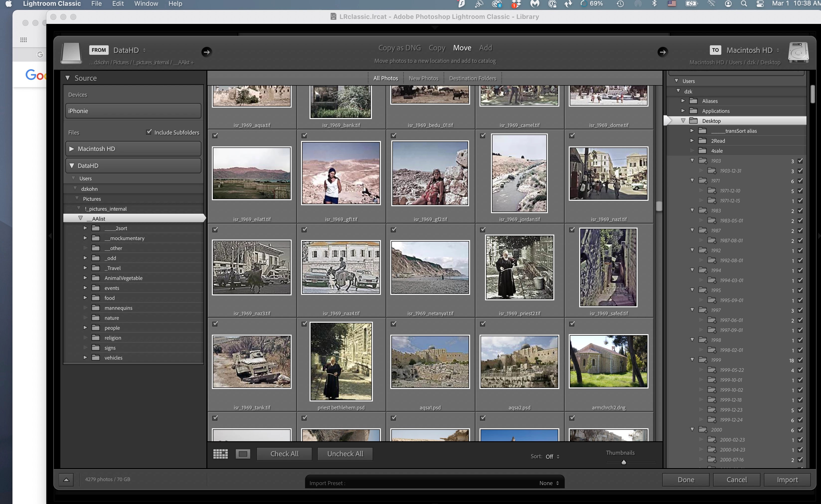
Task: Click the vehicles folder icon
Action: tap(96, 358)
